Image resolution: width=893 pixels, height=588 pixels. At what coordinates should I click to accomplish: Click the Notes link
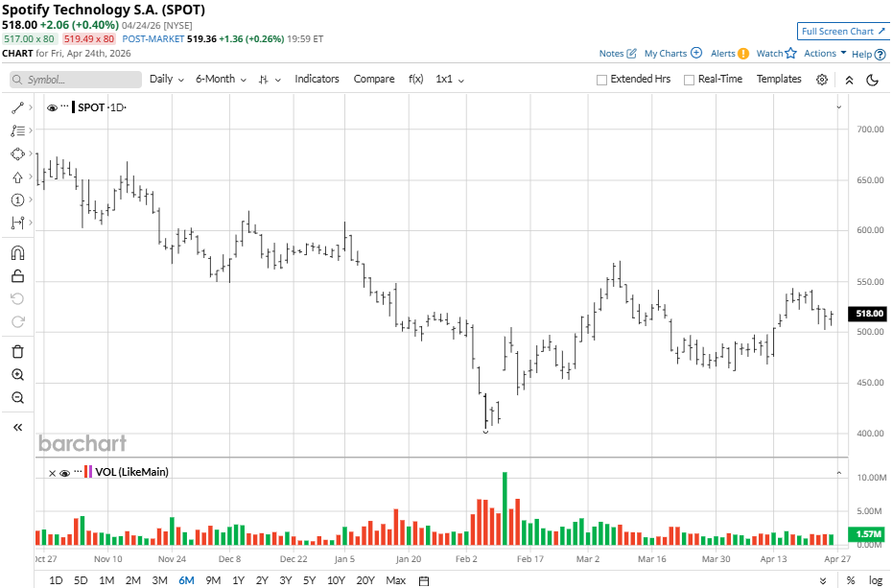point(611,54)
